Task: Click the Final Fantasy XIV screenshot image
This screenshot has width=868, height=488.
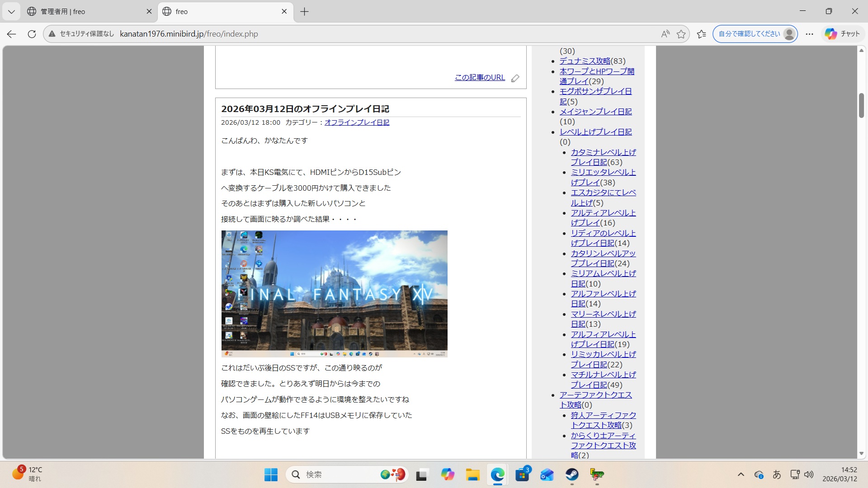Action: point(334,294)
